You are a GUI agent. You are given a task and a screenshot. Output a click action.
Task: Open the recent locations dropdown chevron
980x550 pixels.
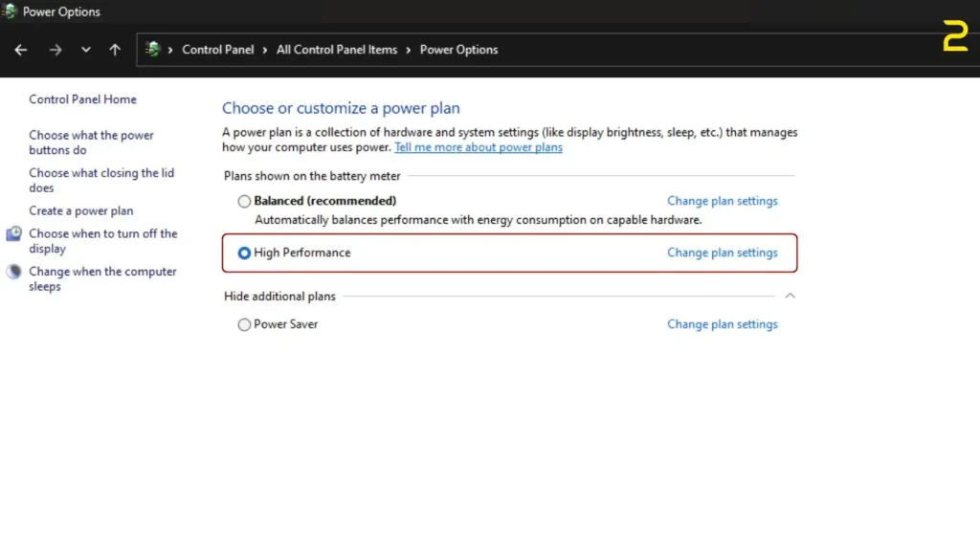85,50
